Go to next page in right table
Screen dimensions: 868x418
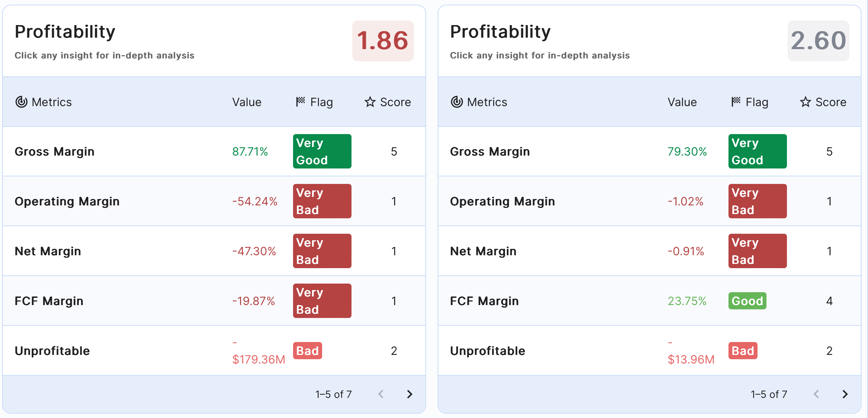pos(845,394)
